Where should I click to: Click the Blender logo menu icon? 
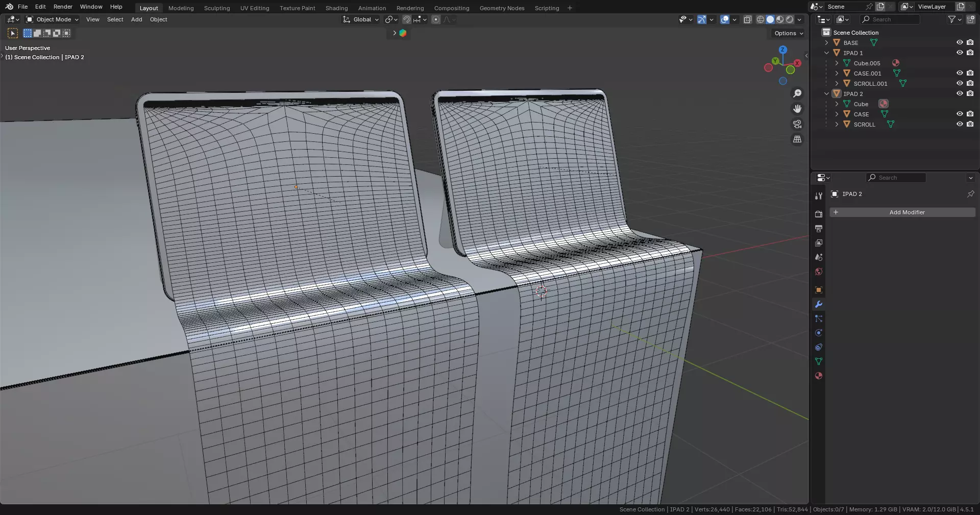click(9, 7)
